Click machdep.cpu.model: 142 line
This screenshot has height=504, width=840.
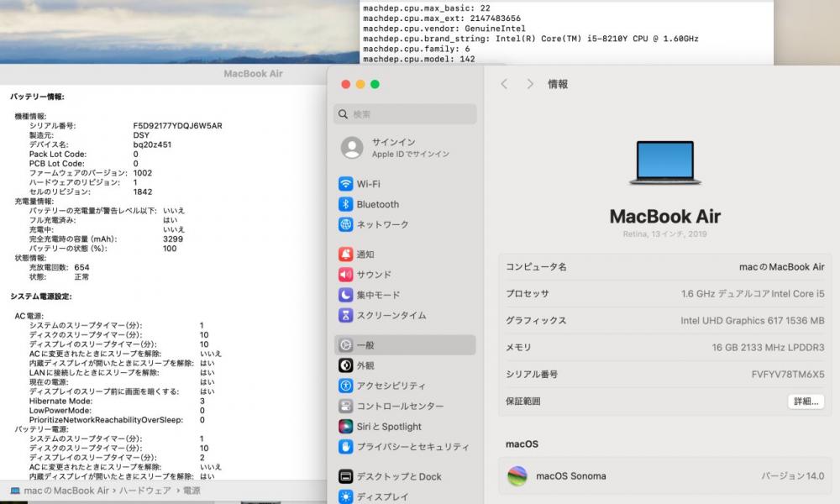[x=419, y=59]
